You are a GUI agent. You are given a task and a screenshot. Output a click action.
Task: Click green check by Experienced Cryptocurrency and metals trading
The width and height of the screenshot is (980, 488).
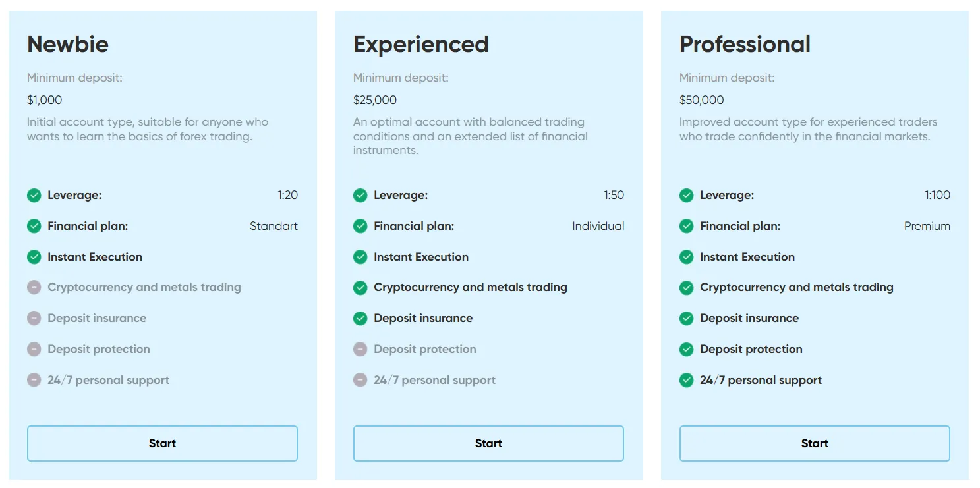click(x=360, y=288)
